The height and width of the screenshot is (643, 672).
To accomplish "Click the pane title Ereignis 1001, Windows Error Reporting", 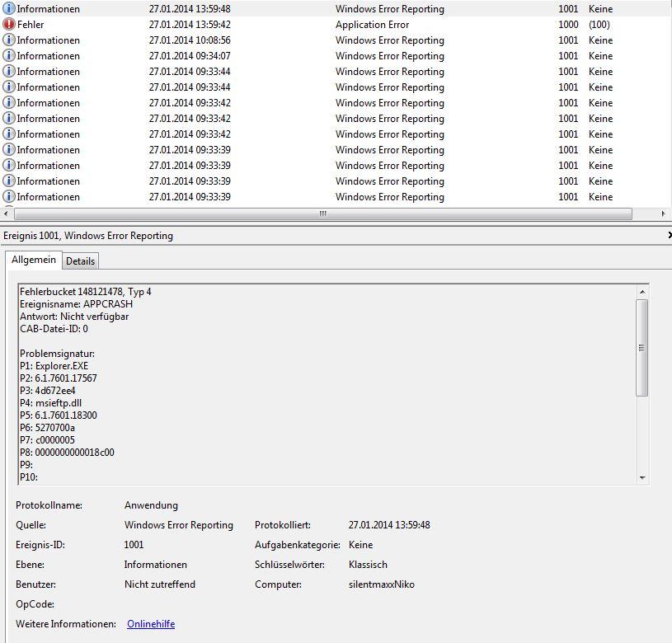I will tap(88, 236).
